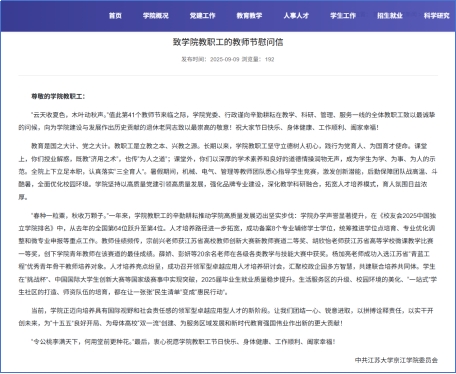456x374 pixels.
Task: Click the paragraph starting with 教育是国之大计
Action: point(228,171)
